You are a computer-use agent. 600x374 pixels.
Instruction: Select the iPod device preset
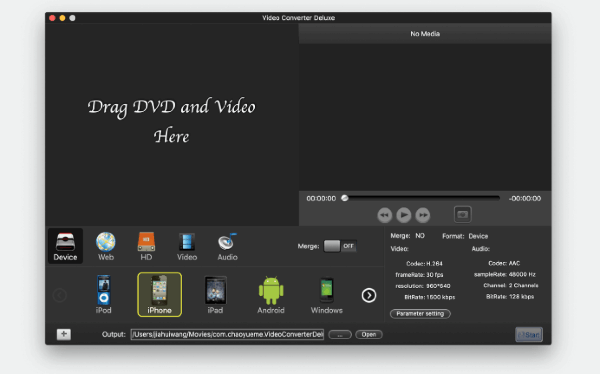pyautogui.click(x=103, y=294)
